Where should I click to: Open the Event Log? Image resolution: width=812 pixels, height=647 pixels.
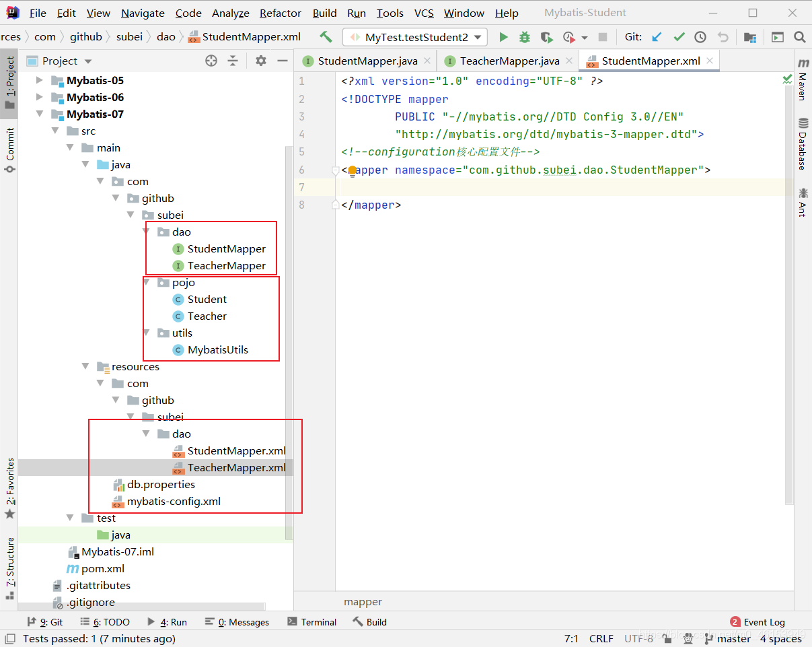[758, 622]
